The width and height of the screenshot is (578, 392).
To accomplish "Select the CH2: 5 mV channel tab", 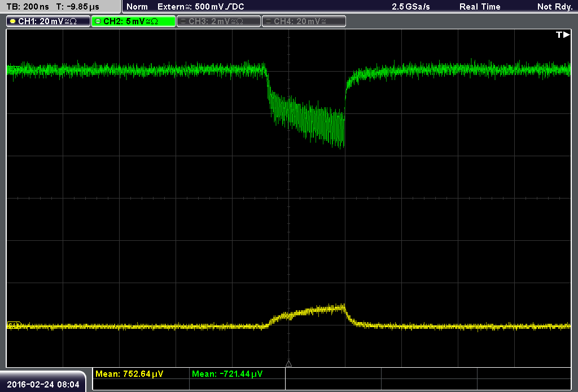I will click(133, 21).
